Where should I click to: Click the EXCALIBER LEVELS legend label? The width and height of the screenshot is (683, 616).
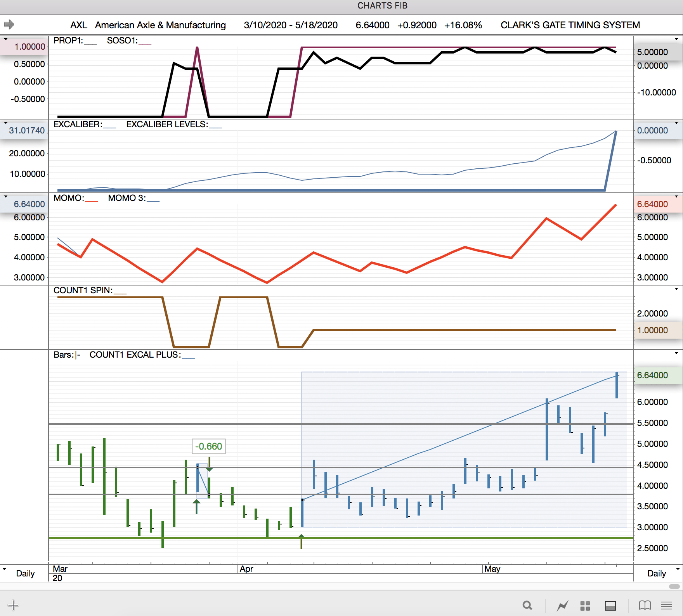[167, 125]
